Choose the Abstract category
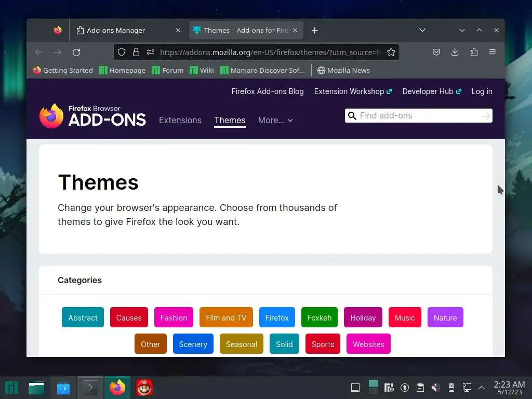This screenshot has height=399, width=532. click(83, 317)
